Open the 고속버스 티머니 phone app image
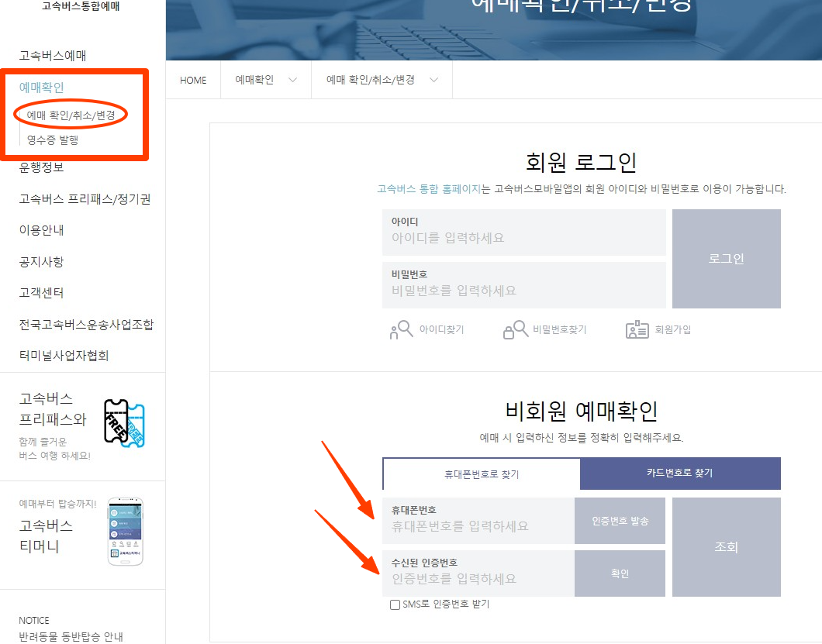Screen dimensions: 822x644 126,532
